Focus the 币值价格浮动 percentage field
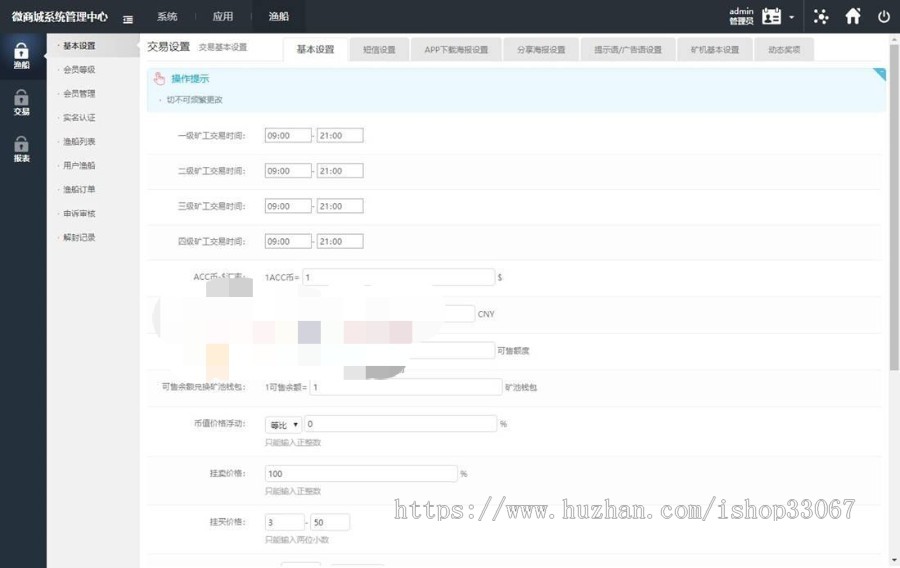The width and height of the screenshot is (900, 568). click(401, 424)
